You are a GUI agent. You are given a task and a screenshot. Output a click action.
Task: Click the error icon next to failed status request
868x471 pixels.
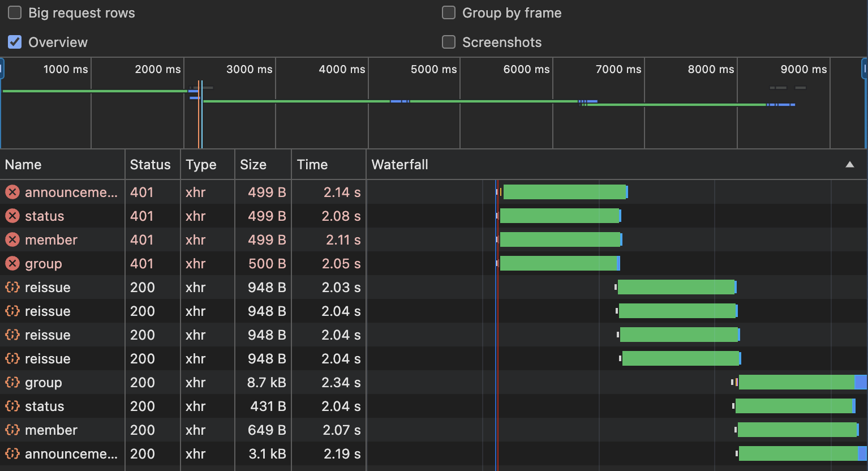pos(12,216)
